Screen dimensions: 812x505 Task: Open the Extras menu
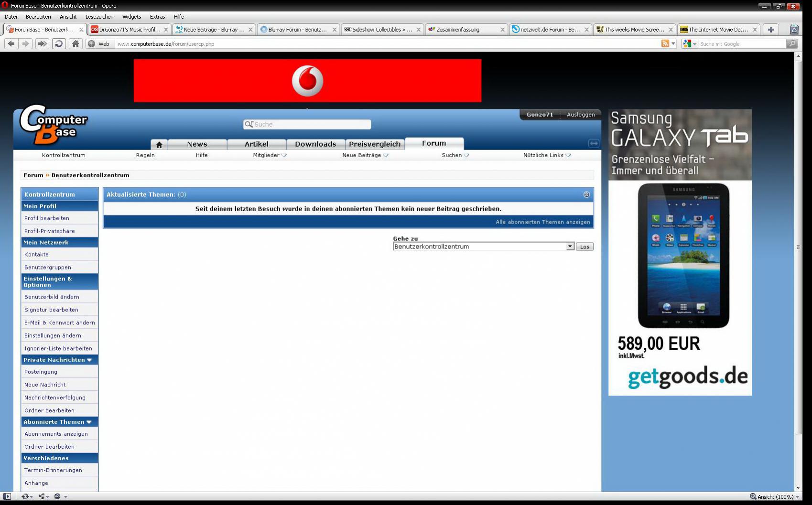pos(157,17)
